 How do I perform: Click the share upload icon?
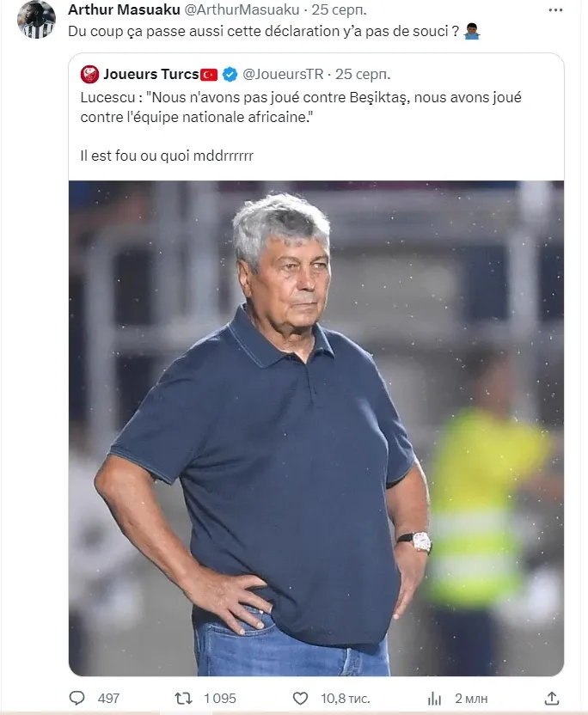click(552, 698)
